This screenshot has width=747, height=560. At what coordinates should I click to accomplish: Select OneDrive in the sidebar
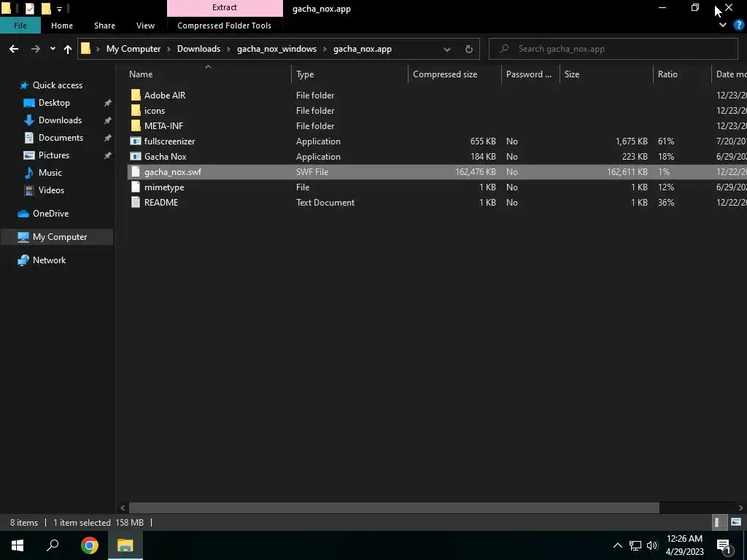coord(50,214)
